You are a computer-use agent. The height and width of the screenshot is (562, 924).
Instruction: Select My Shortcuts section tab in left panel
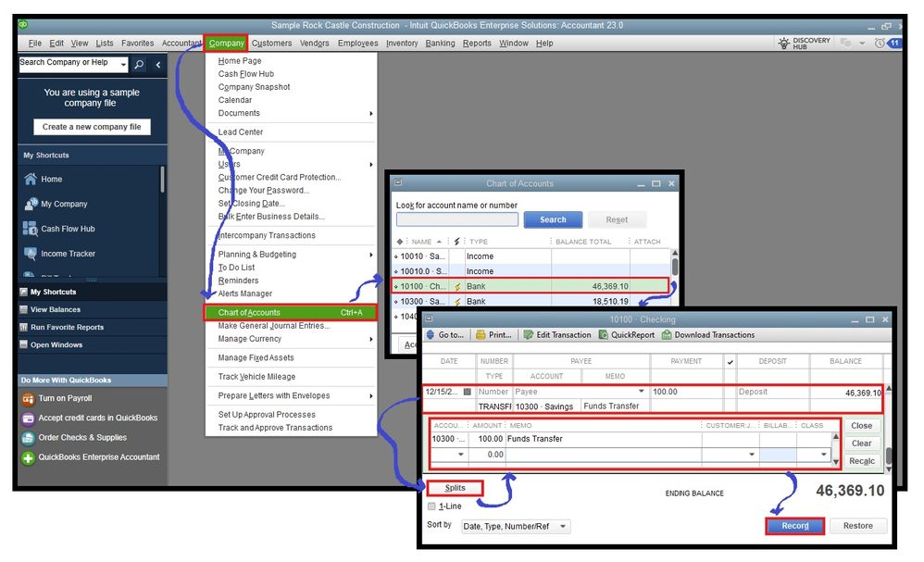(x=53, y=292)
